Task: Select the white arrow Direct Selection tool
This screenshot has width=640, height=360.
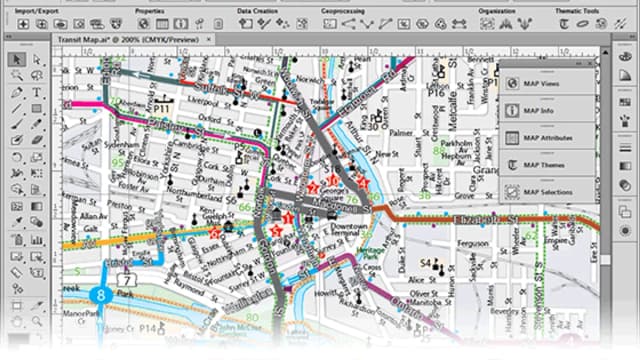Action: [x=37, y=60]
